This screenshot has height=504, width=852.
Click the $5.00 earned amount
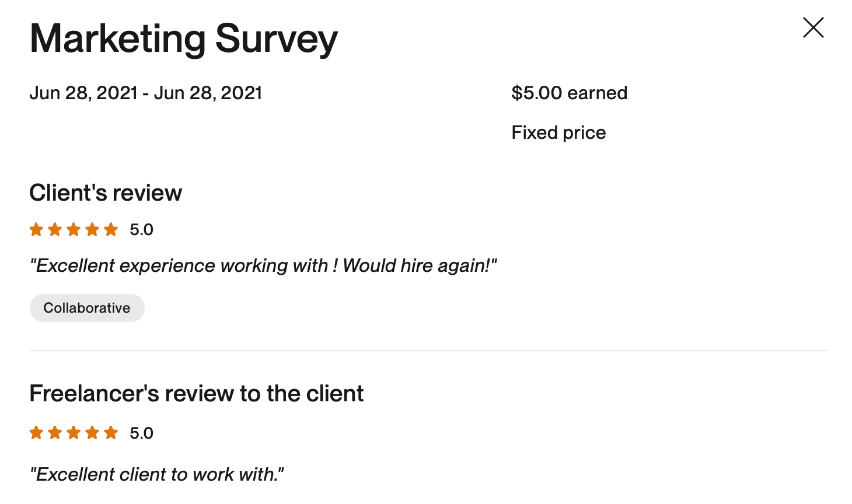569,93
